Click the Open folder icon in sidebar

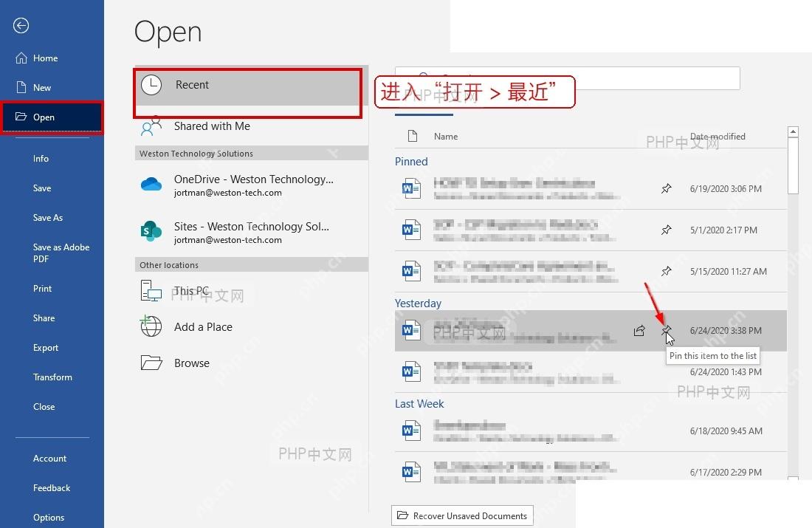click(x=21, y=117)
